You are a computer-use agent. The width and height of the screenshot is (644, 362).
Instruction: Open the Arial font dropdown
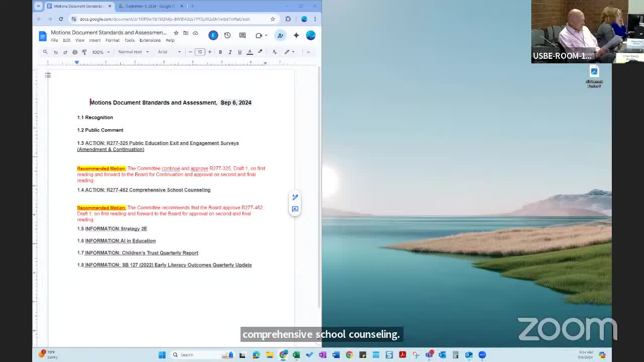click(x=169, y=52)
